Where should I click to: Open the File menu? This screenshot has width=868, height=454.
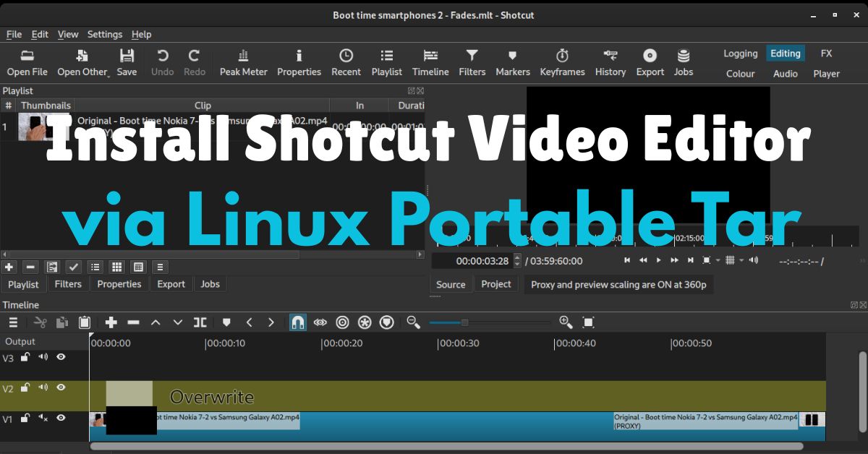14,34
